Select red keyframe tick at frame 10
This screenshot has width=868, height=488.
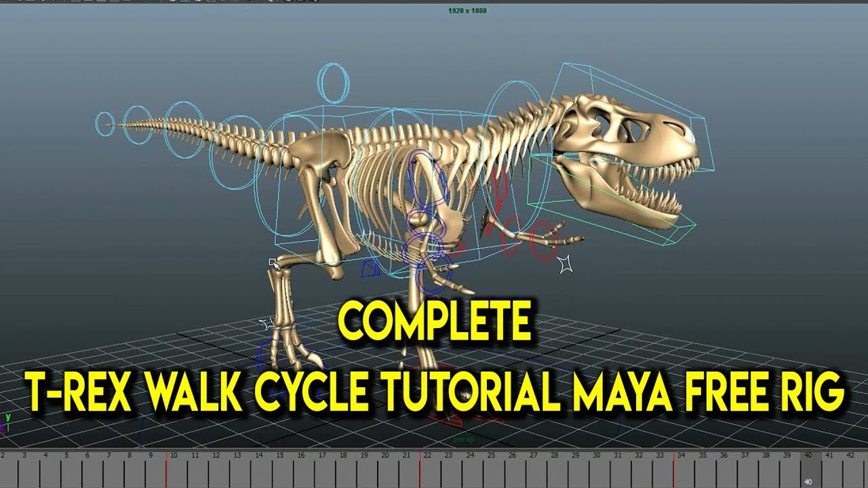point(167,468)
